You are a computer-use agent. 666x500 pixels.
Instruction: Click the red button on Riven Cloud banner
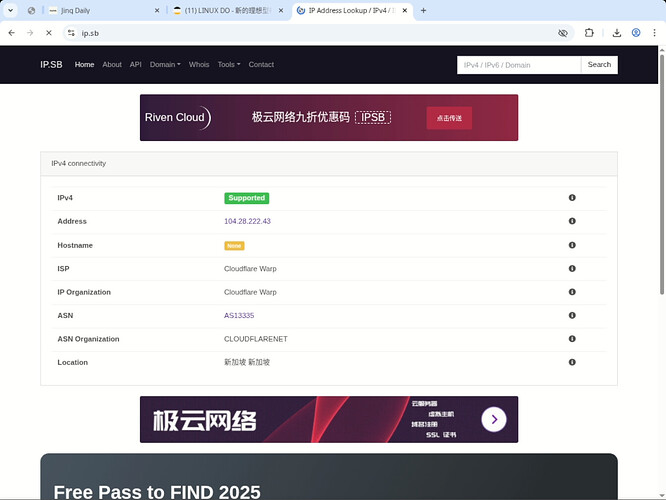(449, 118)
